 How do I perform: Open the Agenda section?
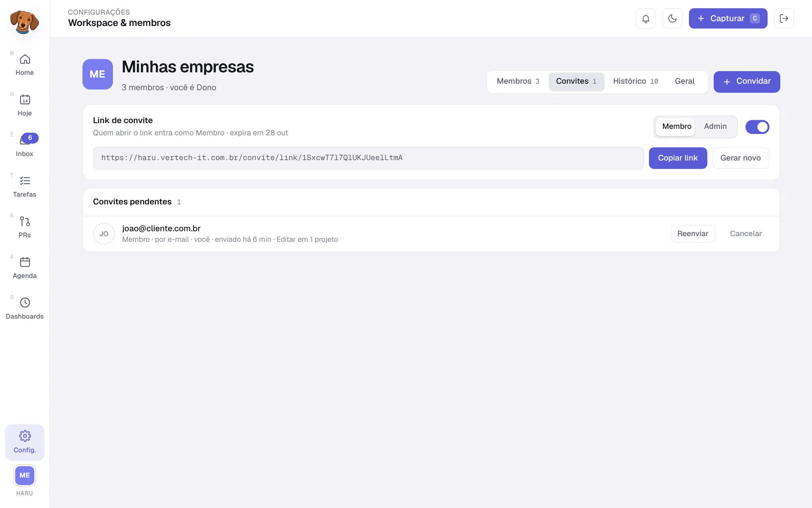click(25, 268)
